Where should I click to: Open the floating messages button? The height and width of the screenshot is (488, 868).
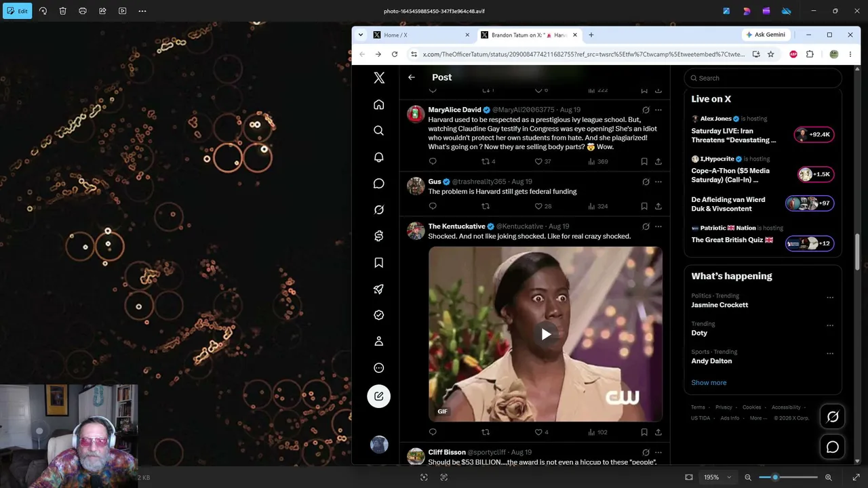tap(833, 447)
